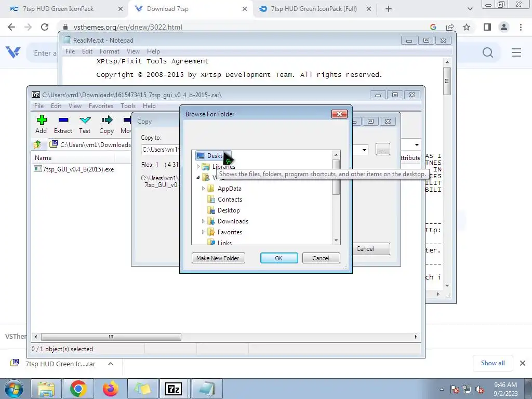Expand the Libraries tree node
Image resolution: width=532 pixels, height=399 pixels.
pyautogui.click(x=198, y=167)
